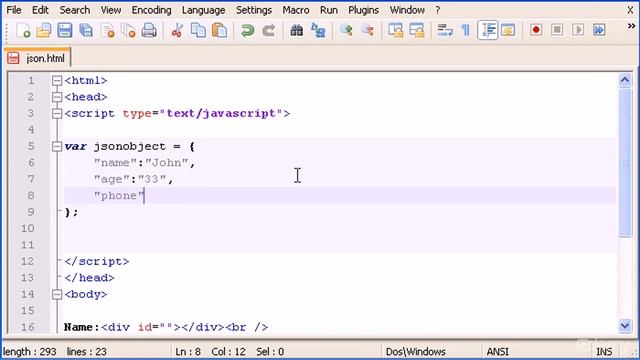Open the Language menu
640x360 pixels.
[203, 10]
